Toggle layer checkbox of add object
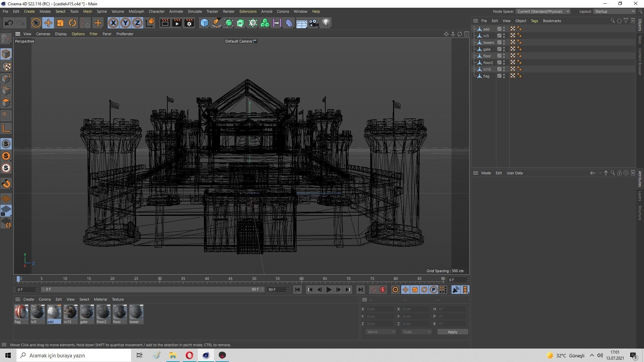The height and width of the screenshot is (362, 644). pos(499,29)
